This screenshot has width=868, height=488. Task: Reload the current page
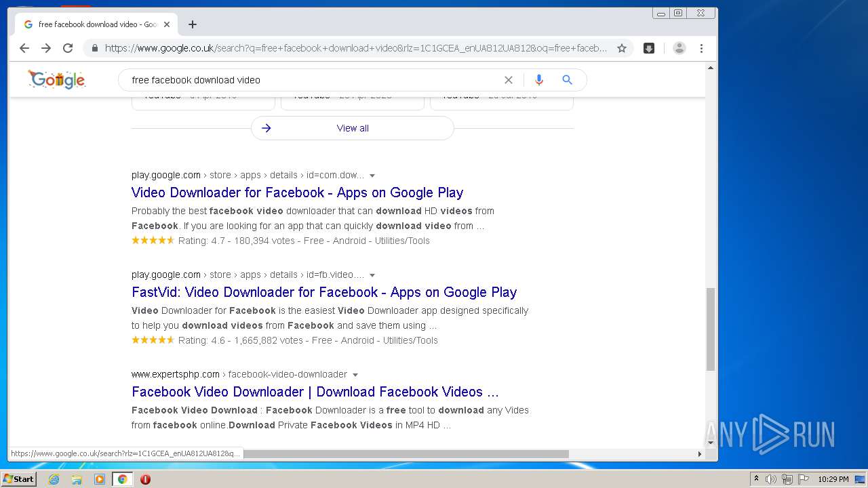pos(68,48)
